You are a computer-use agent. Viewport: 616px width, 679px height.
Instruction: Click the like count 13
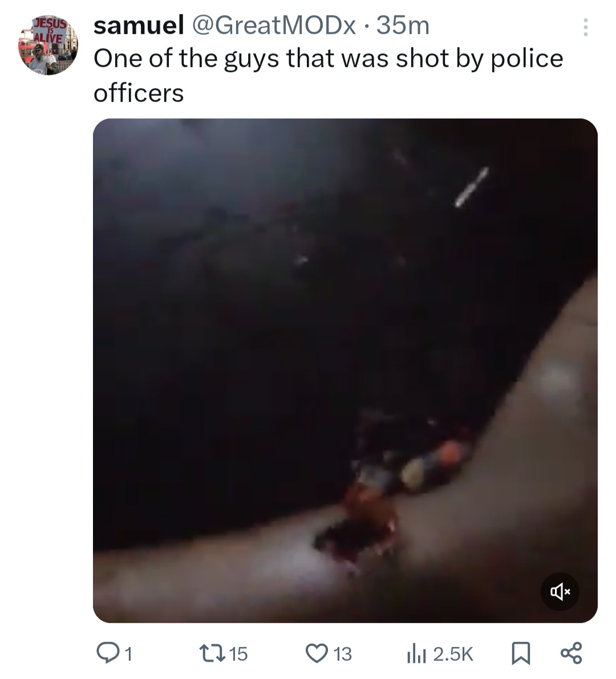click(x=343, y=654)
